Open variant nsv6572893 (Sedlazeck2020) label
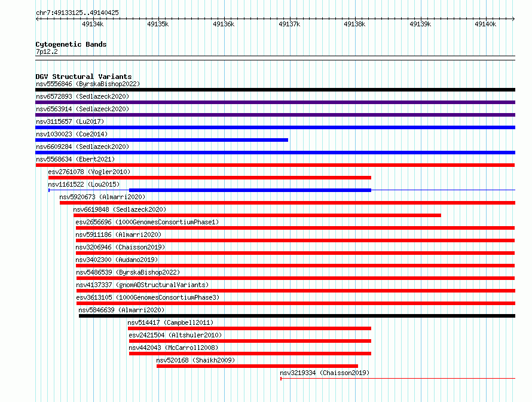532x402 pixels. (82, 96)
